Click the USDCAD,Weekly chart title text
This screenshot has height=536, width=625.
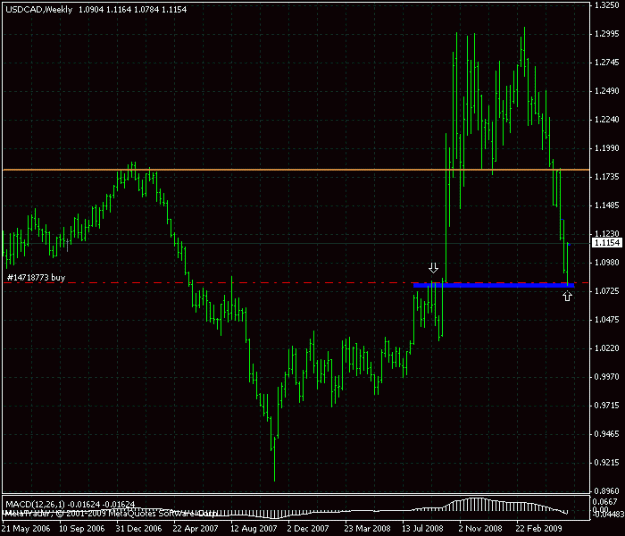point(39,10)
